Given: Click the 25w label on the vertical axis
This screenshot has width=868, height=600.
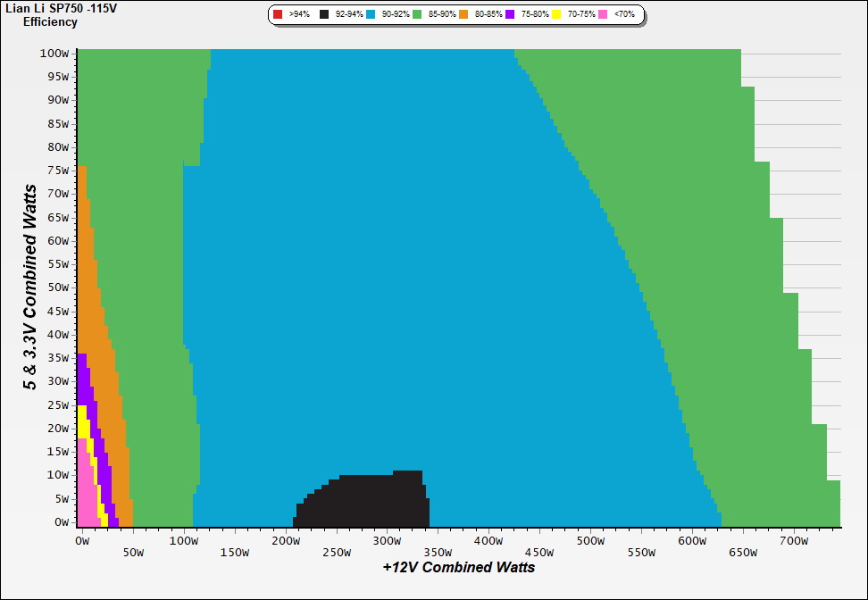Looking at the screenshot, I should pyautogui.click(x=57, y=404).
